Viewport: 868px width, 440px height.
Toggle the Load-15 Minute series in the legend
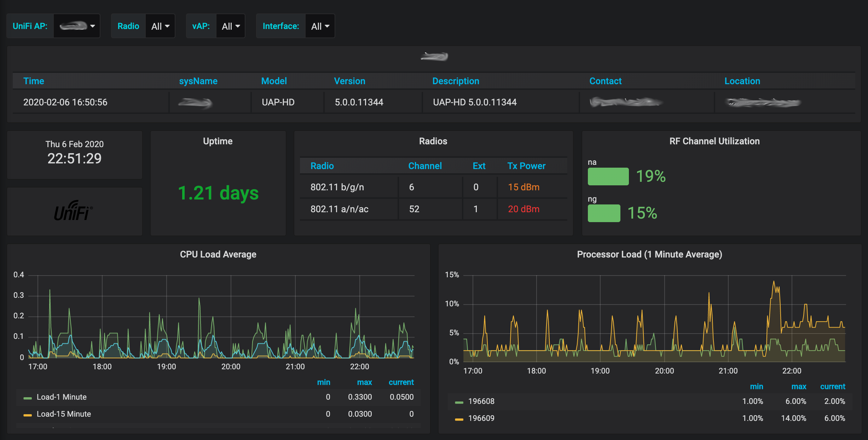tap(64, 414)
